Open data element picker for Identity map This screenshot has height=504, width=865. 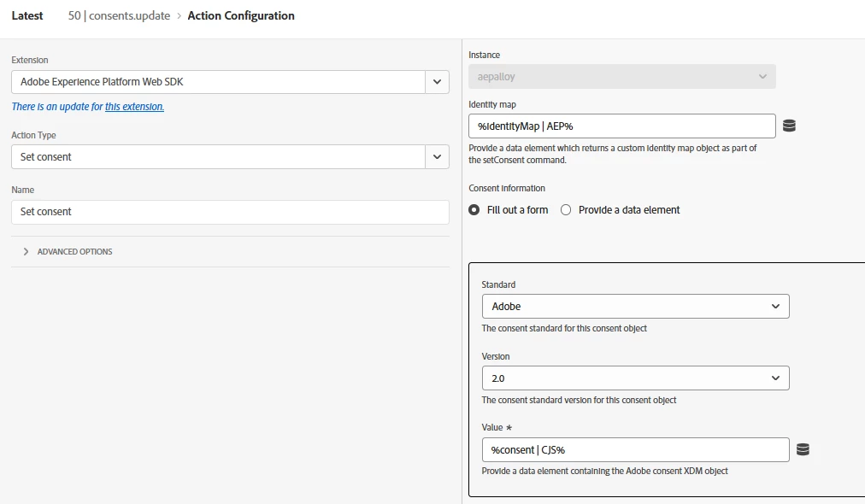click(789, 126)
